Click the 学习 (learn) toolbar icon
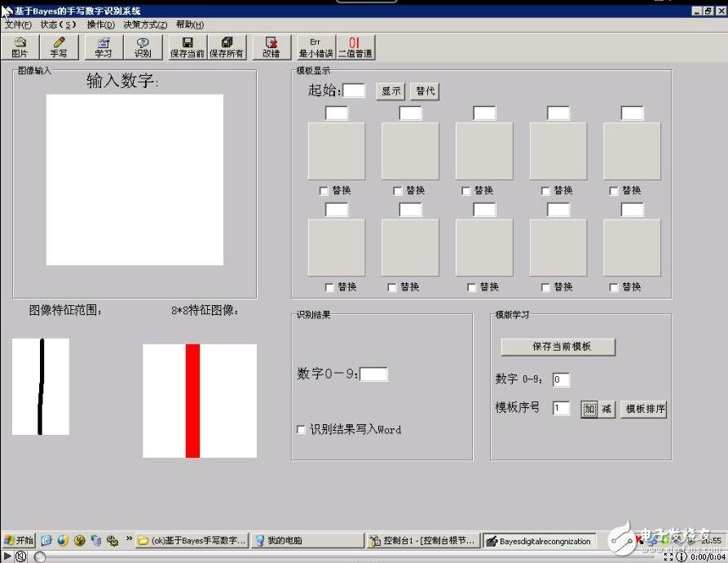728x563 pixels. click(102, 47)
